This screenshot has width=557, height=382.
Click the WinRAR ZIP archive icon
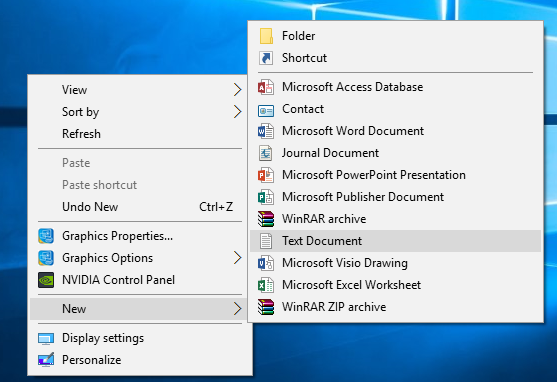click(x=266, y=307)
